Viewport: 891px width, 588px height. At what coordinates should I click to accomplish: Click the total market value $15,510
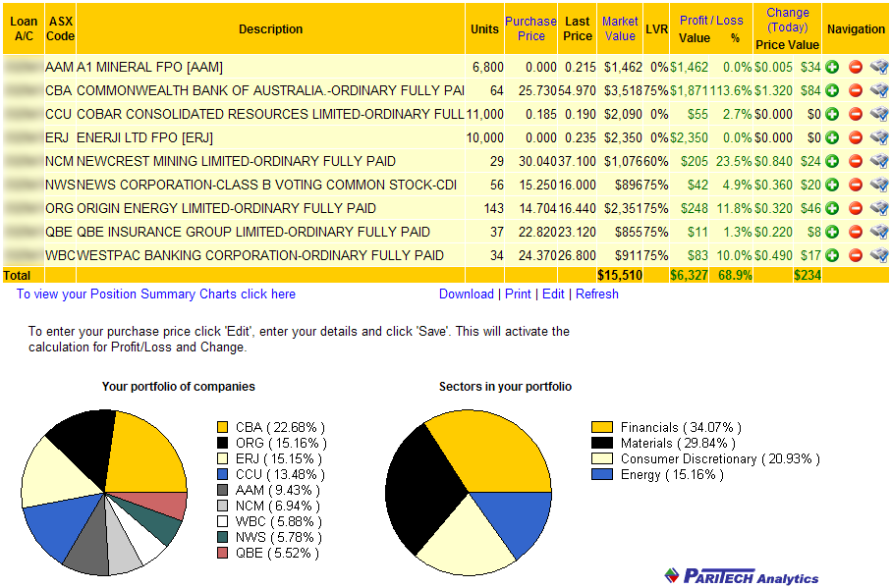620,275
